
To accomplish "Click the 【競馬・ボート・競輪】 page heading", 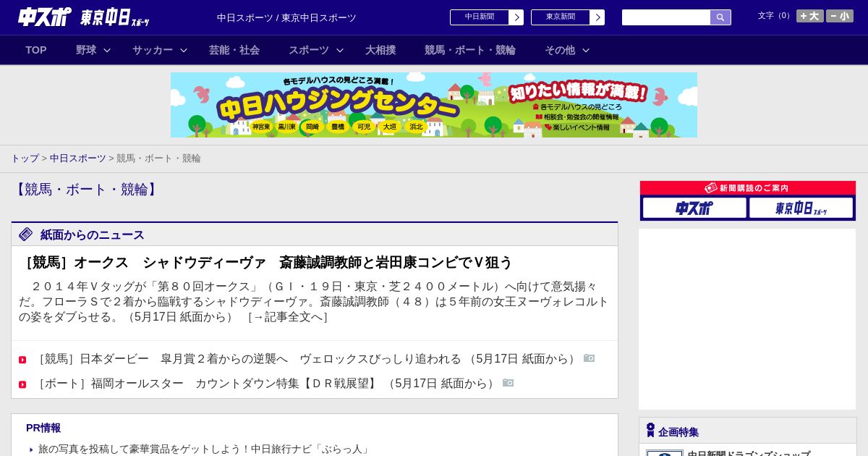I will [85, 190].
